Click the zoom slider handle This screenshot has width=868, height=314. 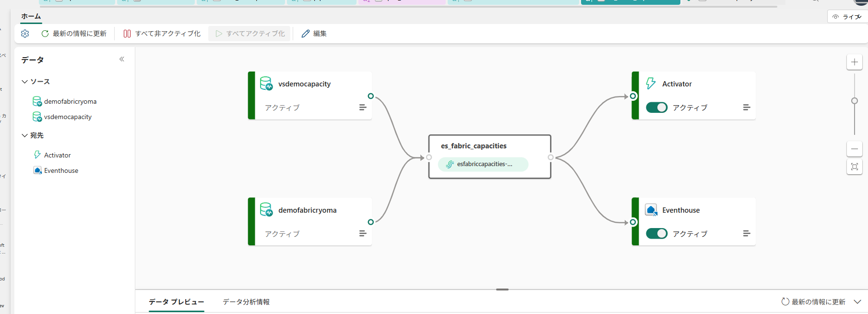(x=855, y=101)
